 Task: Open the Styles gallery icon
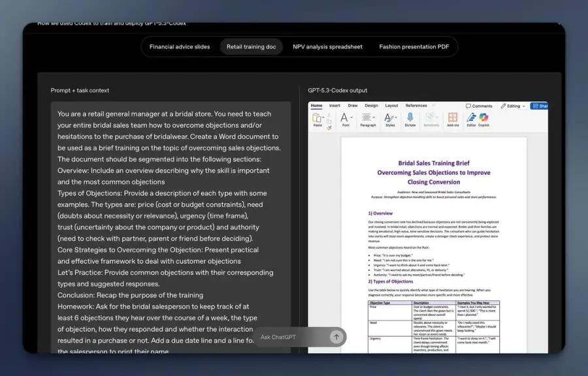pyautogui.click(x=389, y=118)
